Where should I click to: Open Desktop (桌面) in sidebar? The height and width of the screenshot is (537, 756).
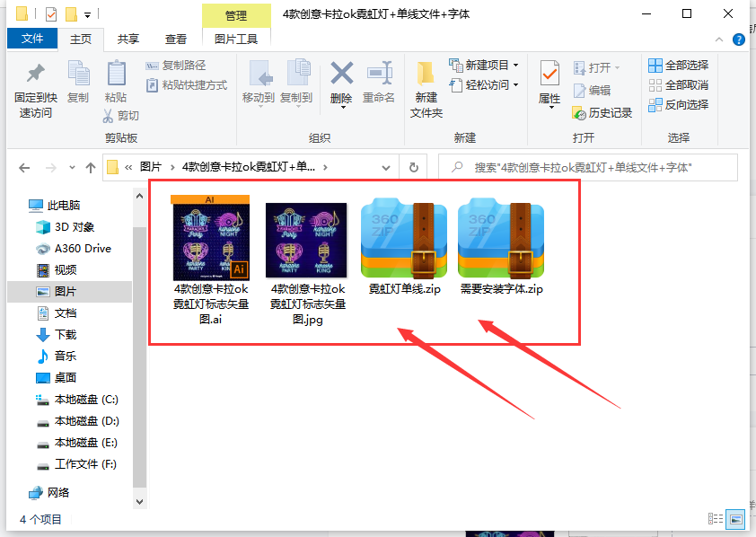[57, 377]
